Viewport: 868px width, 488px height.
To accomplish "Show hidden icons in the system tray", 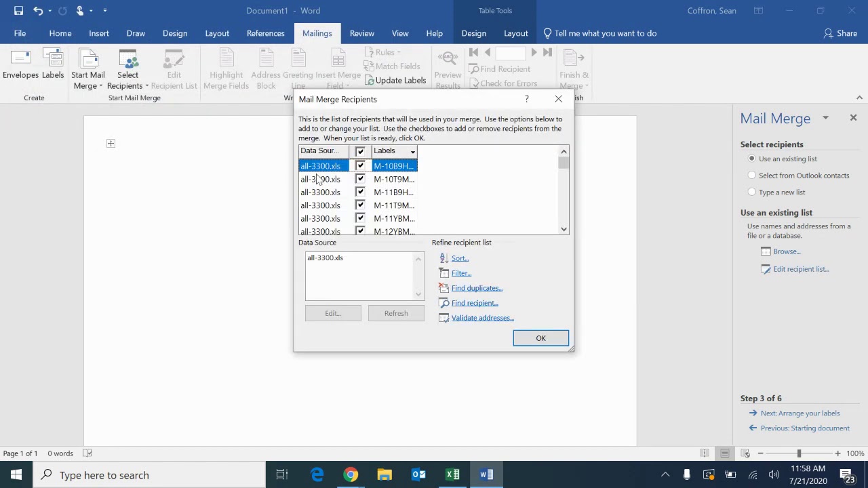I will (665, 475).
